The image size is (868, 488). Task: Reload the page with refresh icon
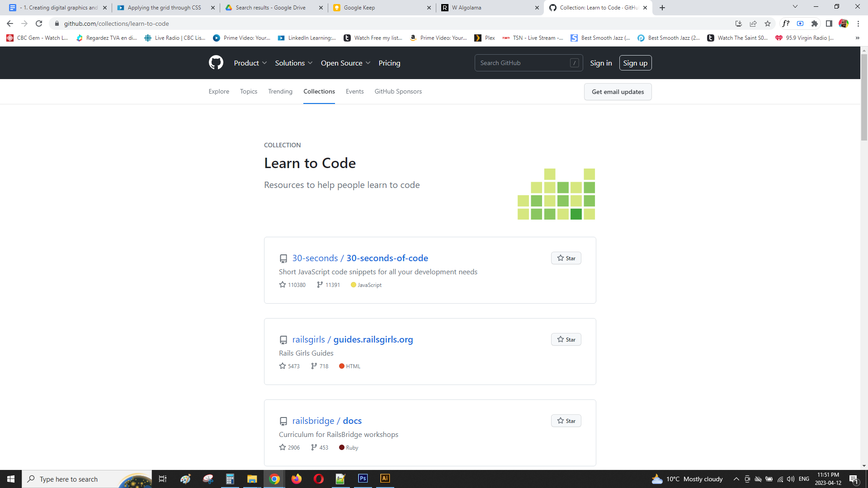click(x=39, y=23)
